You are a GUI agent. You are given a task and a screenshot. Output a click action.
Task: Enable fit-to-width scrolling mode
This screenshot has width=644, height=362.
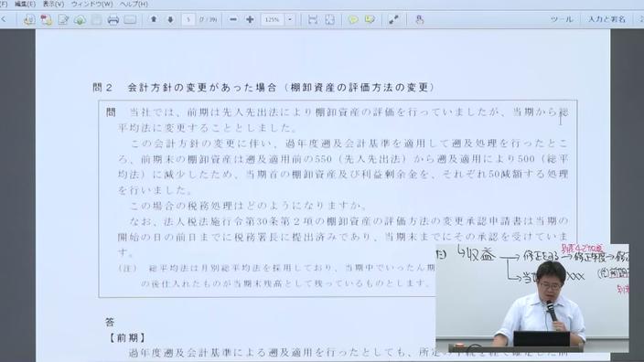point(313,19)
